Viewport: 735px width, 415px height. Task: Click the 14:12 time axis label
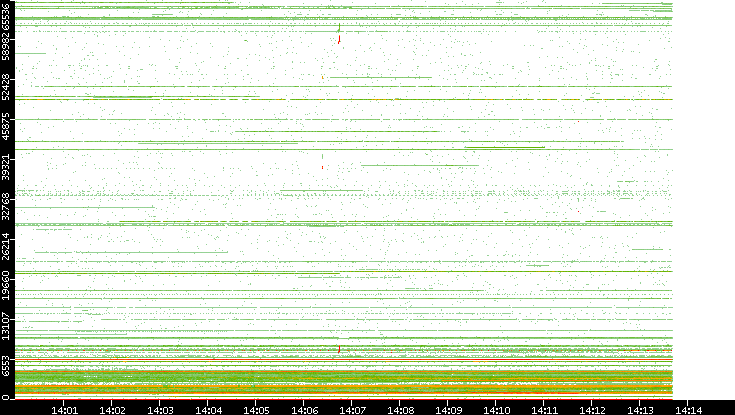click(592, 409)
